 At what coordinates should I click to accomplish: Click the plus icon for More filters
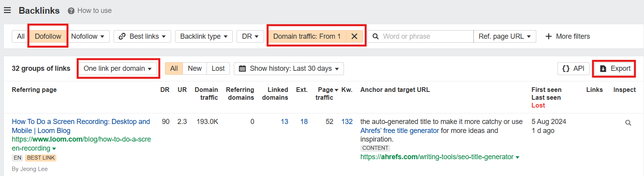[548, 36]
